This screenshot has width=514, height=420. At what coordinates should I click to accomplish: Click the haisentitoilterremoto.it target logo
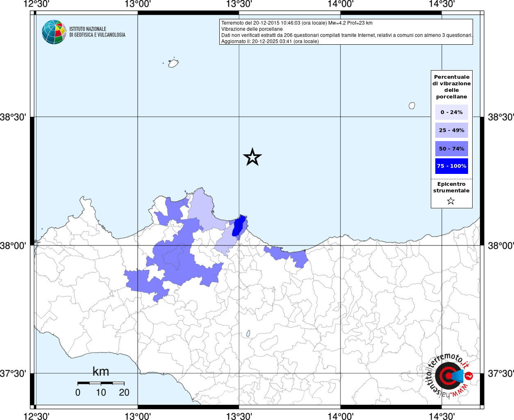pyautogui.click(x=448, y=376)
